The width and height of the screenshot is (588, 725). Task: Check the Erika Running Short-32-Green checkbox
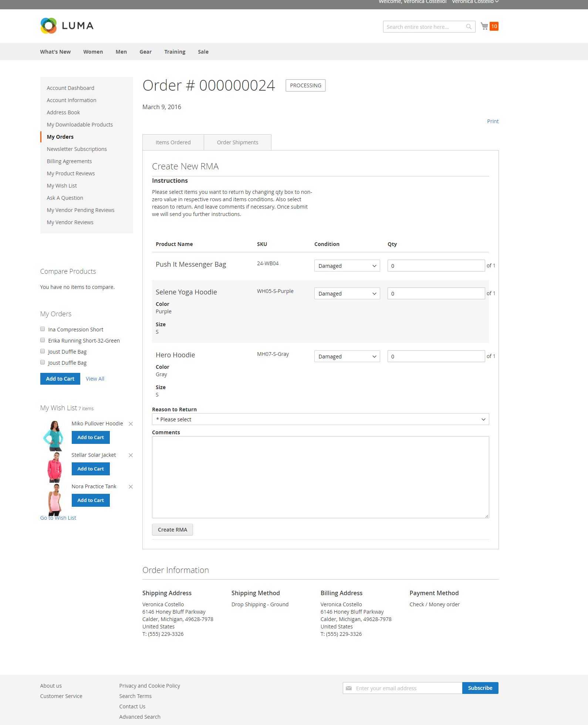coord(43,340)
